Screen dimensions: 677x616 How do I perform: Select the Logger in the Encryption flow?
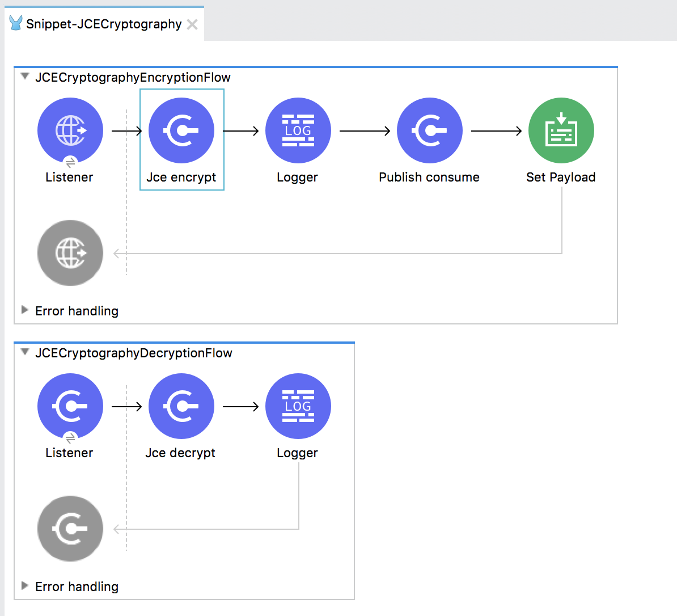(x=298, y=130)
